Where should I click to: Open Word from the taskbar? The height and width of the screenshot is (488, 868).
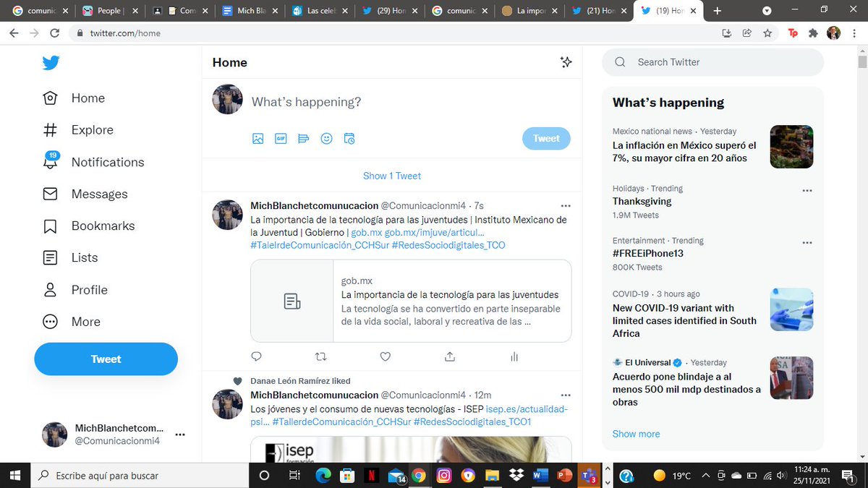pyautogui.click(x=540, y=476)
